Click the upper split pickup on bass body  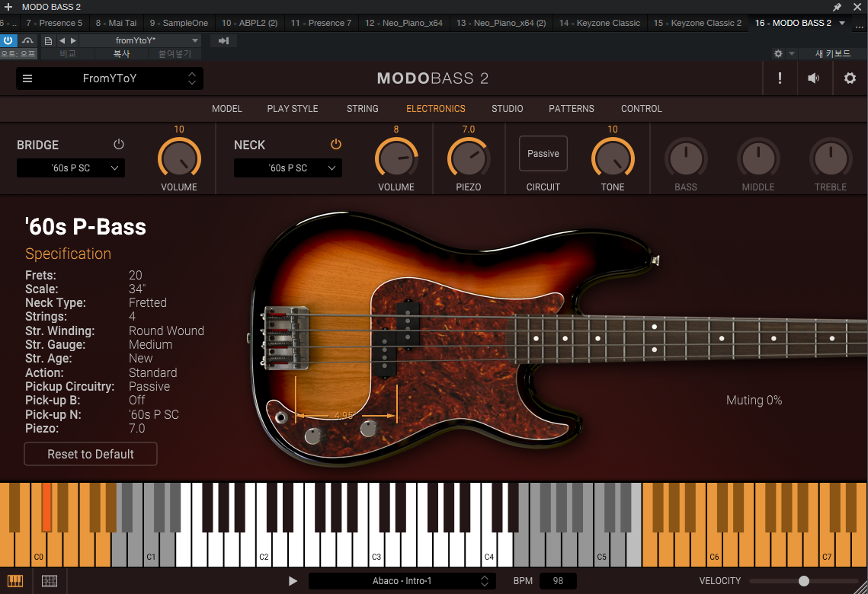408,325
